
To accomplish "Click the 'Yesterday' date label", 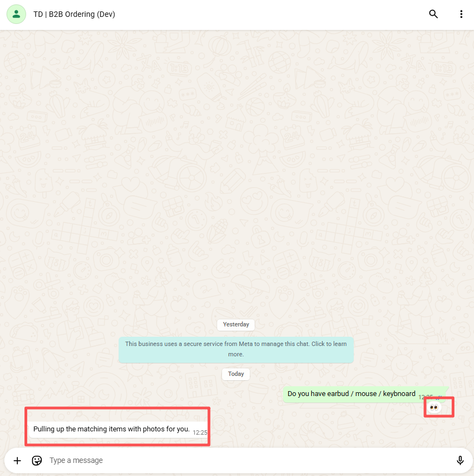I will (236, 325).
